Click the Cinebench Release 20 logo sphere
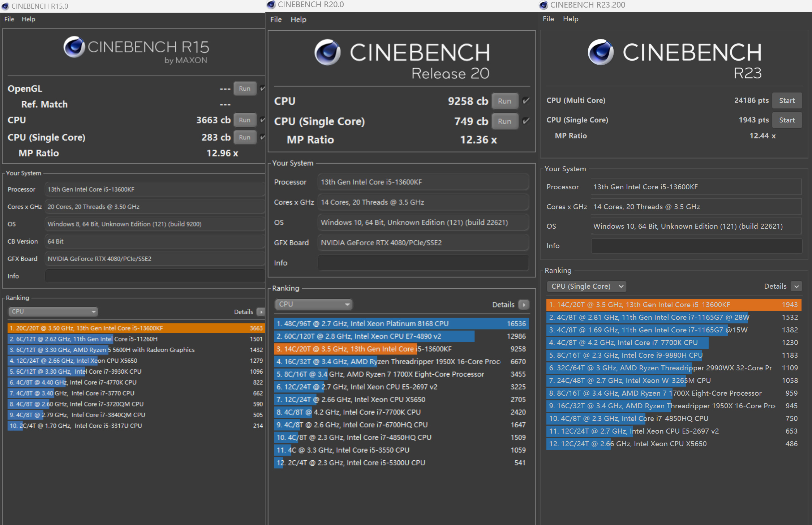The image size is (812, 525). click(x=327, y=52)
